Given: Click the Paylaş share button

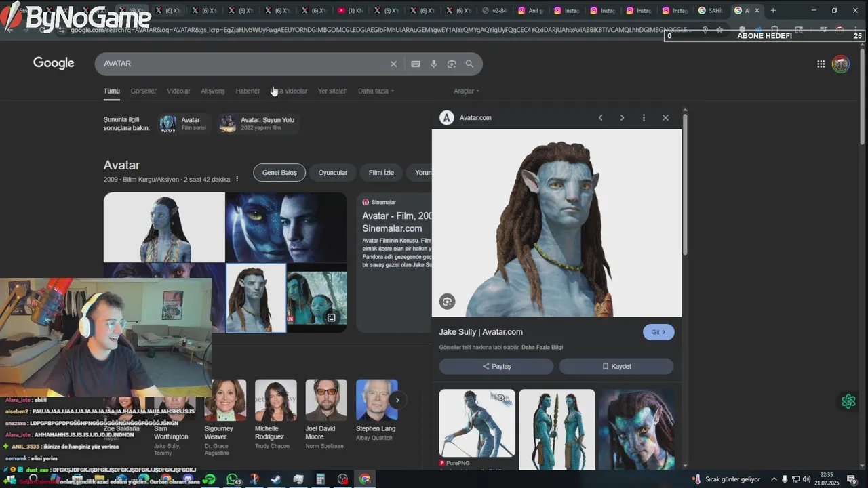Looking at the screenshot, I should (496, 366).
